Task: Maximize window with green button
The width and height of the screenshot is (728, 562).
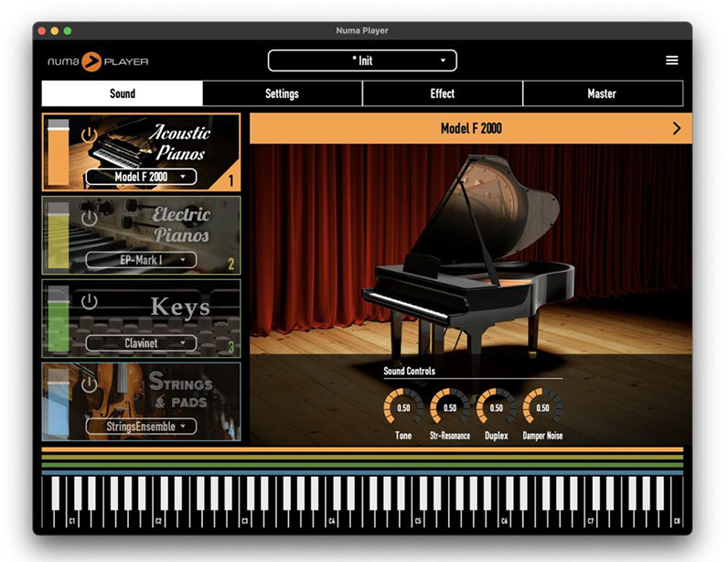Action: coord(68,31)
